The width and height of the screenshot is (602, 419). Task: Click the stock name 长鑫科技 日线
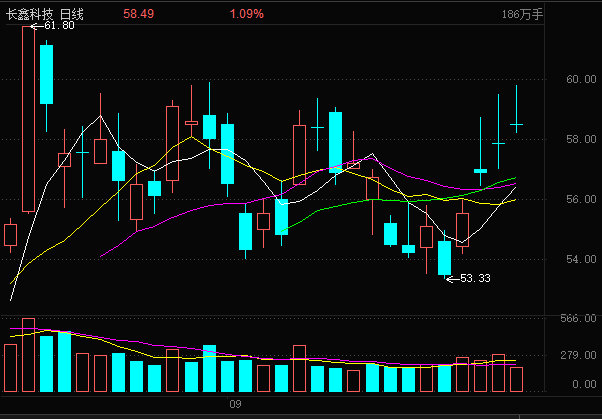click(x=45, y=15)
